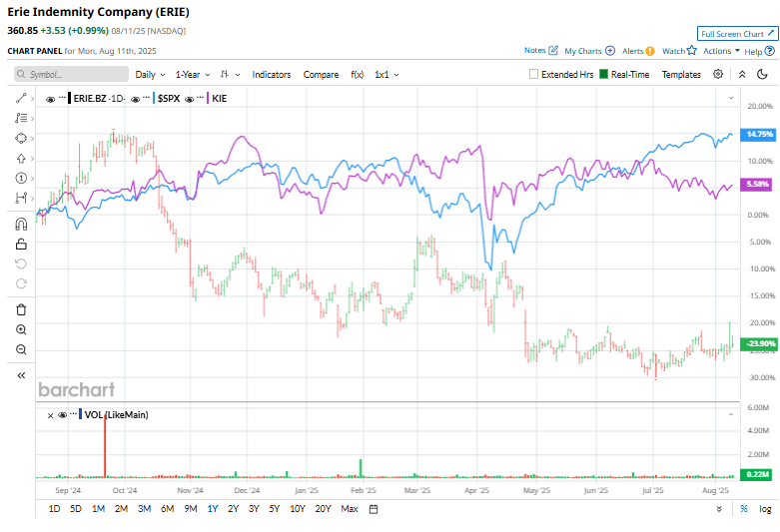Open chart settings gear

point(718,74)
